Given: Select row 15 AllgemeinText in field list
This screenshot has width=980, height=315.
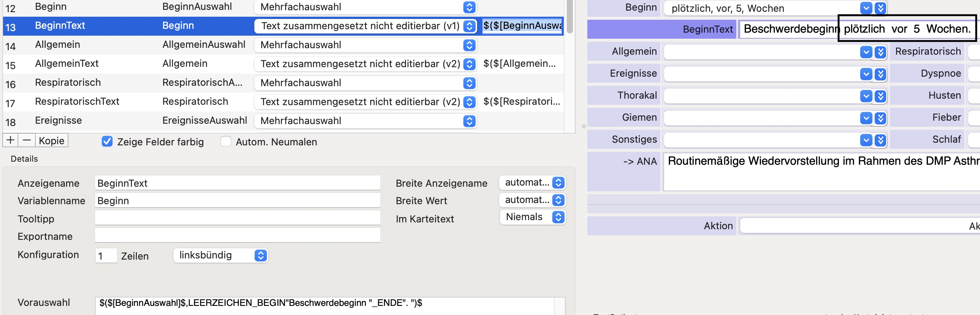Looking at the screenshot, I should [283, 64].
